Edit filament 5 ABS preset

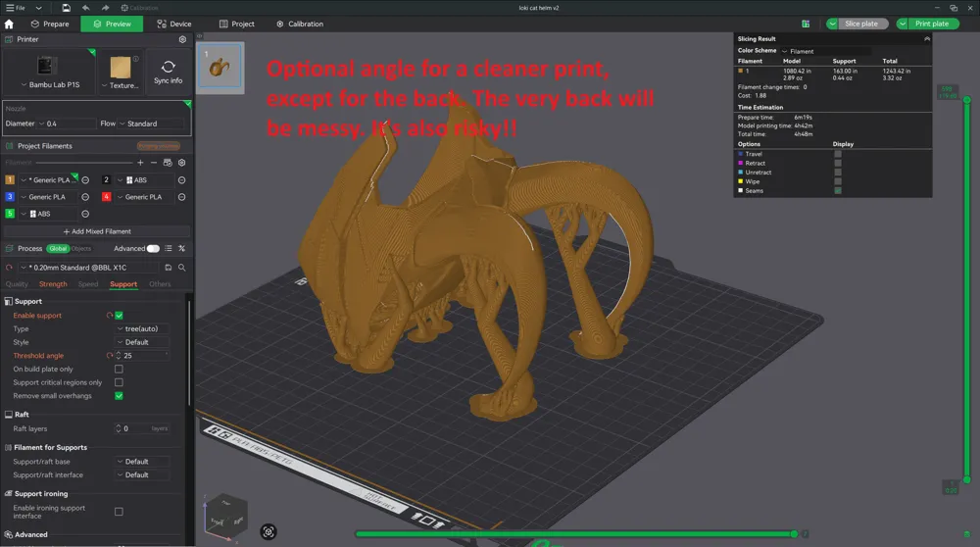coord(85,214)
